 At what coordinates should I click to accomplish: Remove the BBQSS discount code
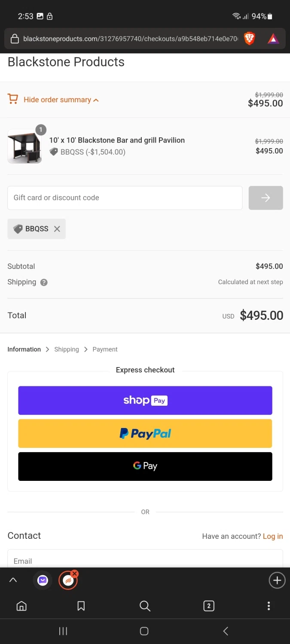pos(57,229)
